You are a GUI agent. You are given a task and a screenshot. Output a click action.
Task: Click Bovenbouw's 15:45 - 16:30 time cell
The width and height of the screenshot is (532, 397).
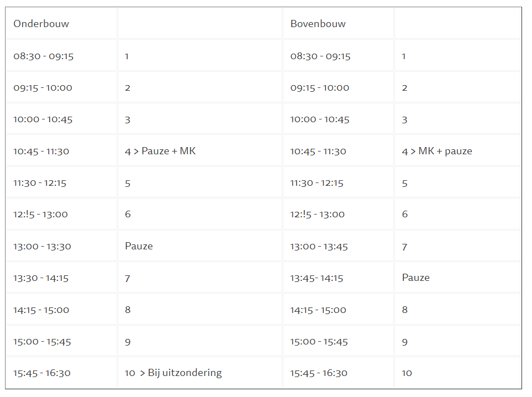319,373
